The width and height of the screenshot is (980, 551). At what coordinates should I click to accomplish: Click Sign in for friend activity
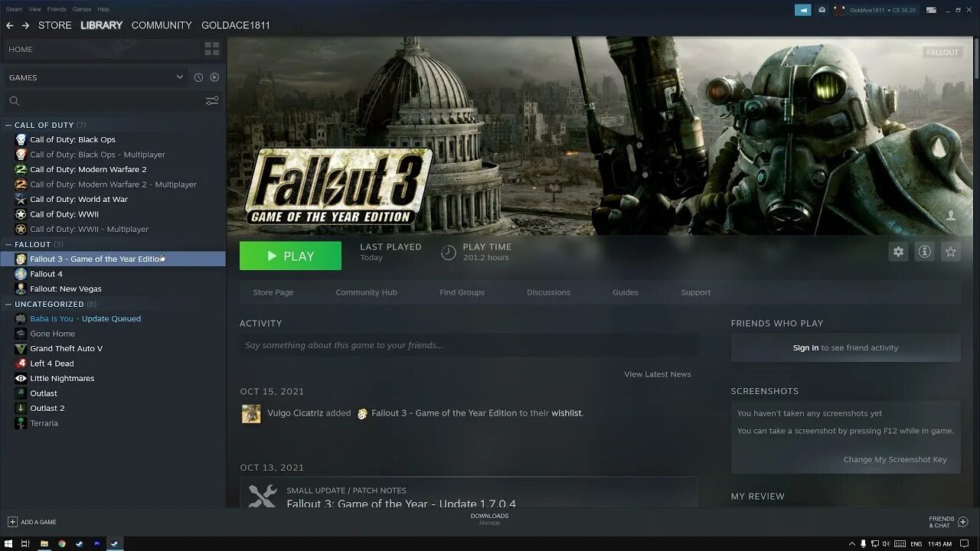click(805, 347)
